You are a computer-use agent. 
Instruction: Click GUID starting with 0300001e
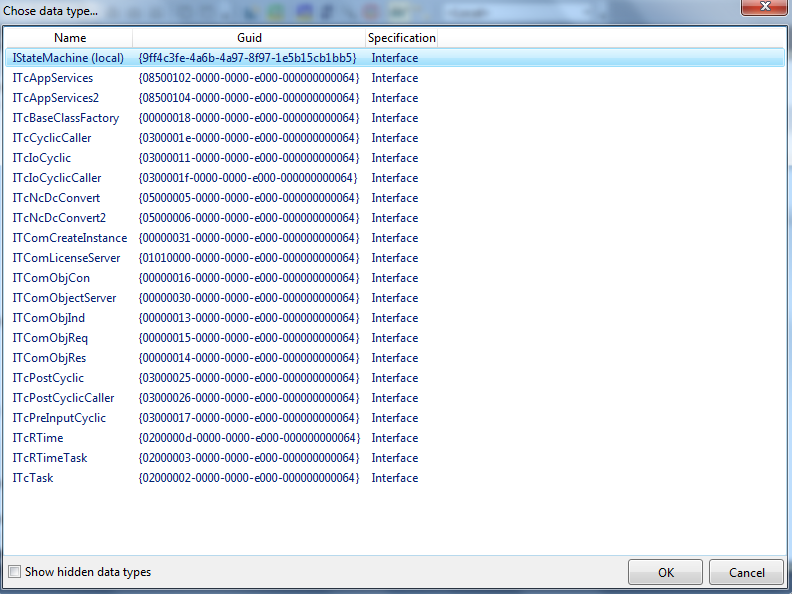(x=249, y=138)
